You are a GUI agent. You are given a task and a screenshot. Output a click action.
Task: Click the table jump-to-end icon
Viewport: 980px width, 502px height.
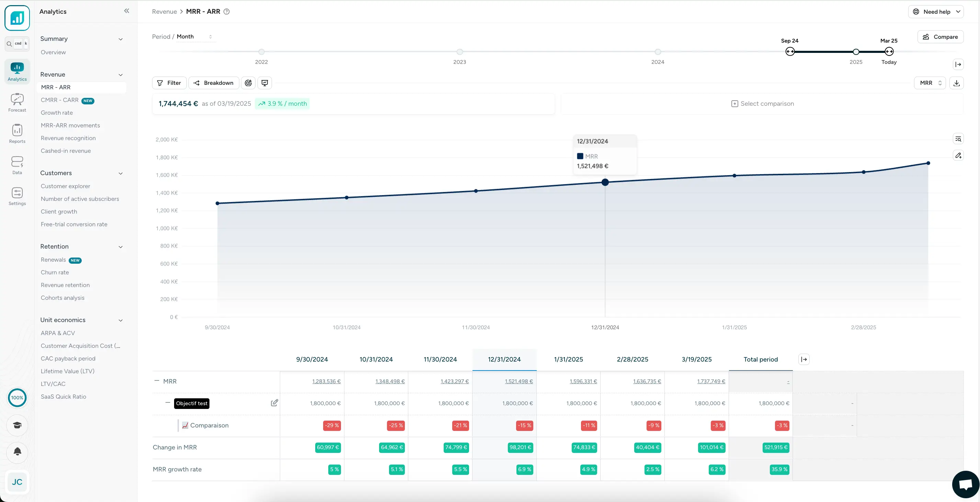pyautogui.click(x=804, y=360)
